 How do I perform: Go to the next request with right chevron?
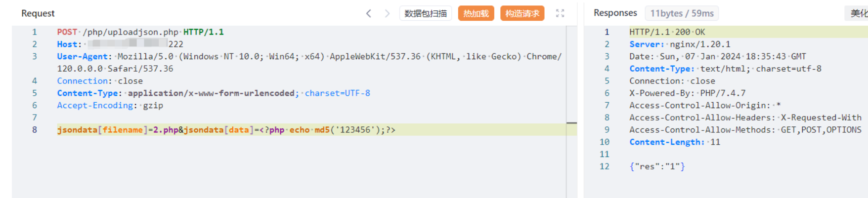point(387,13)
